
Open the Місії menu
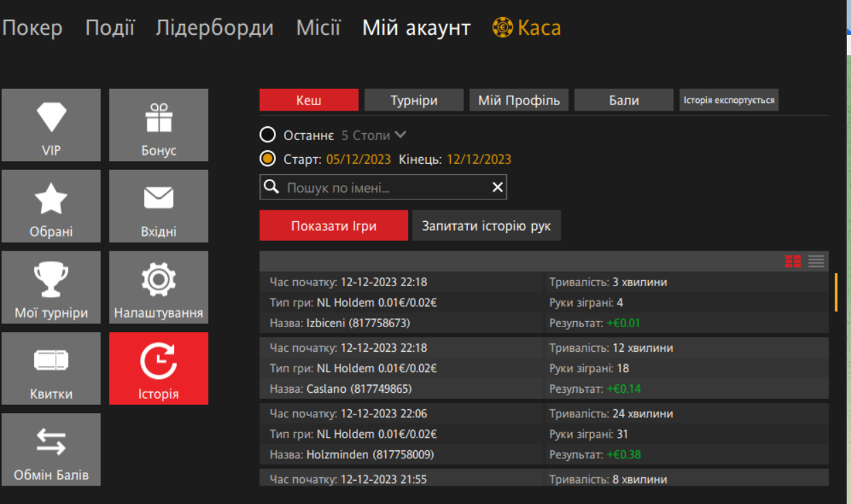[318, 28]
